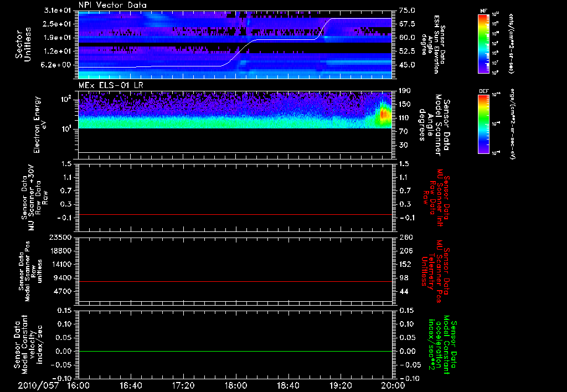This screenshot has width=567, height=392.
Task: Click the 60.0 sun elevation tick value
Action: tap(407, 38)
